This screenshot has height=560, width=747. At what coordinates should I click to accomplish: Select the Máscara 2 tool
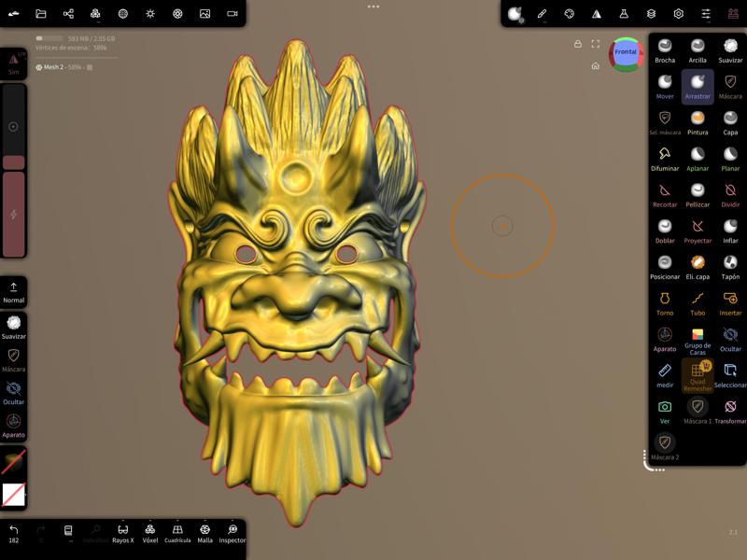(x=665, y=449)
